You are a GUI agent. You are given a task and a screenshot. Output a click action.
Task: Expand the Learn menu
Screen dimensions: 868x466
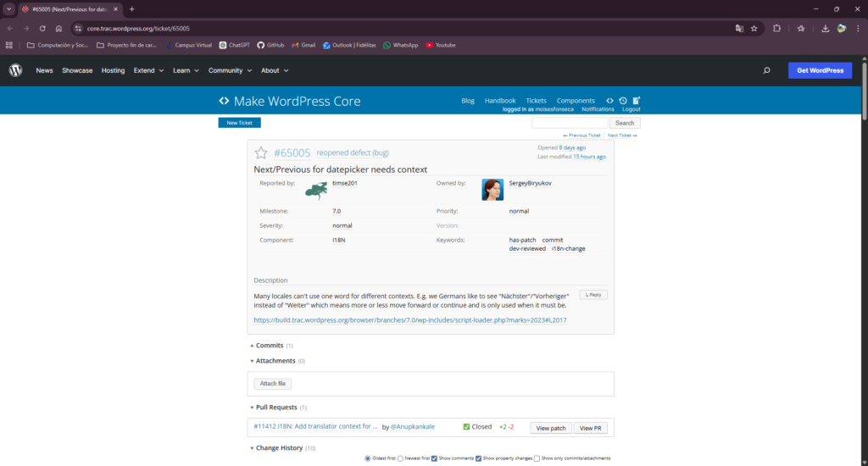tap(186, 70)
